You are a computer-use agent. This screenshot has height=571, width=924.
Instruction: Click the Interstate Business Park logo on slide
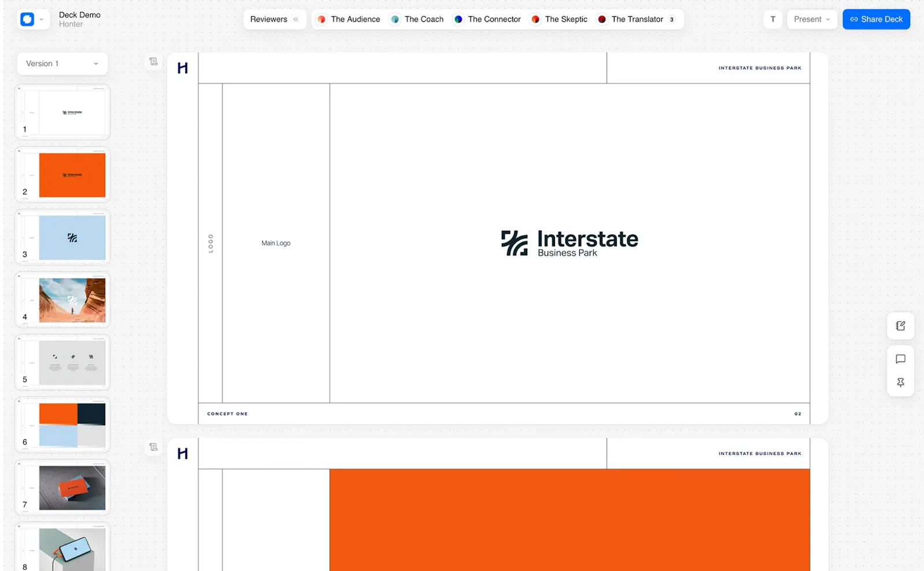569,243
